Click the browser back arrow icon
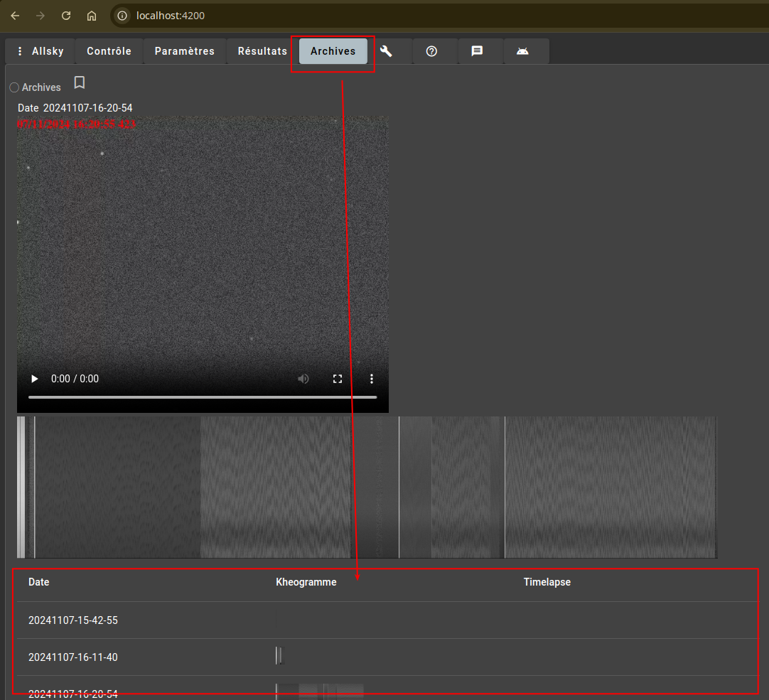The width and height of the screenshot is (769, 700). pos(15,16)
